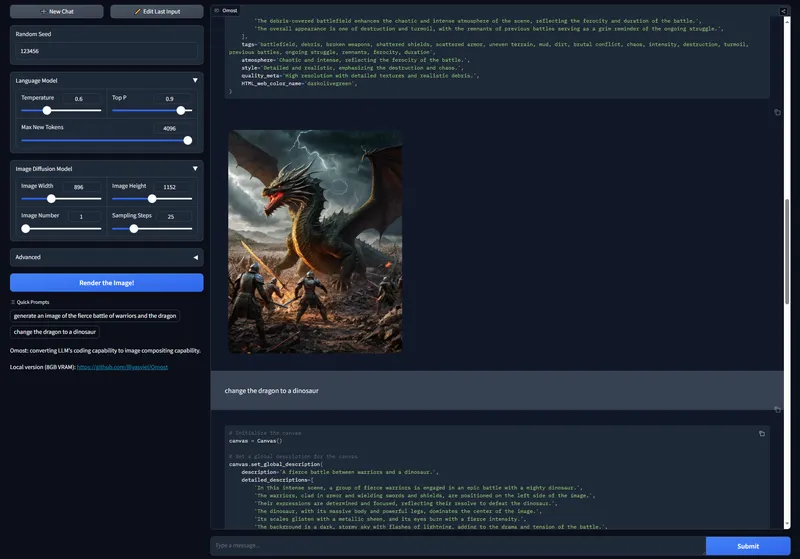Click the 'Language Model' heading text
This screenshot has width=800, height=559.
coord(36,81)
